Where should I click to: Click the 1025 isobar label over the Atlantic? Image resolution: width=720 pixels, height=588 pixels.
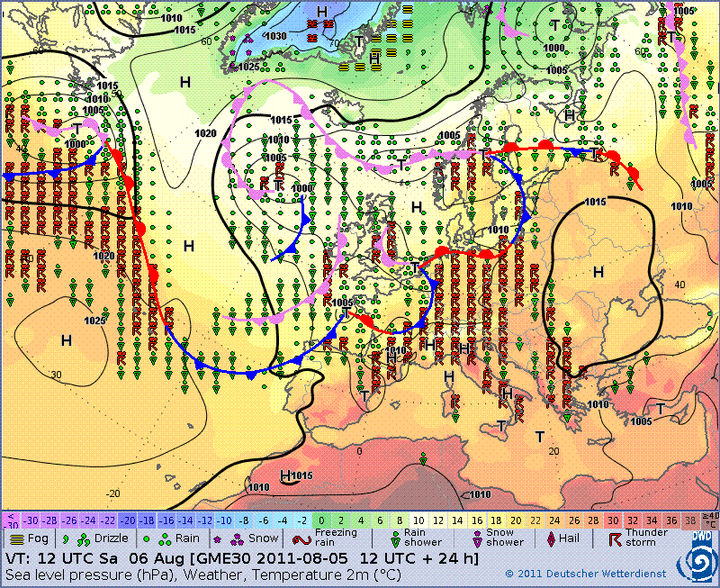point(94,320)
